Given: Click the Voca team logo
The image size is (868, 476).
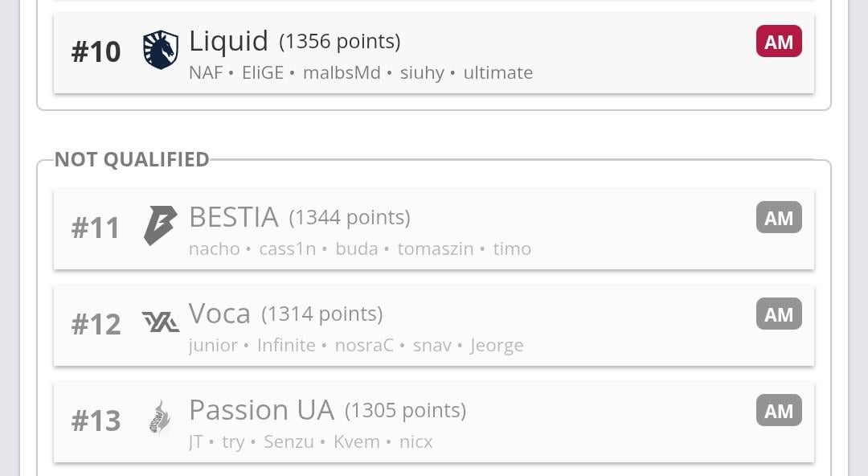Looking at the screenshot, I should 160,322.
